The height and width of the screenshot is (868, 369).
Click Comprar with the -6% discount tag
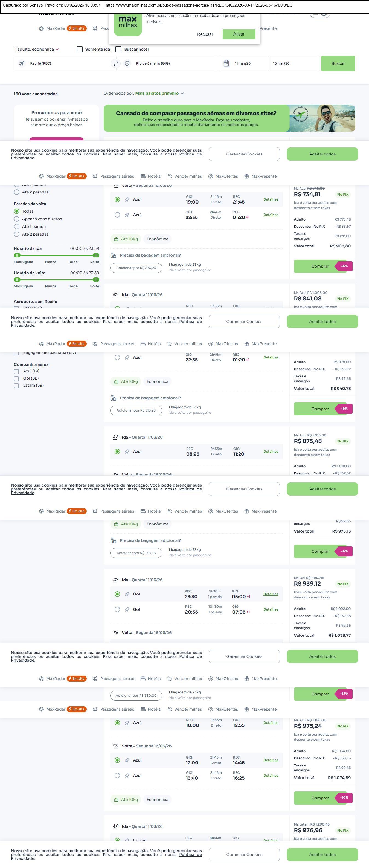pos(320,409)
